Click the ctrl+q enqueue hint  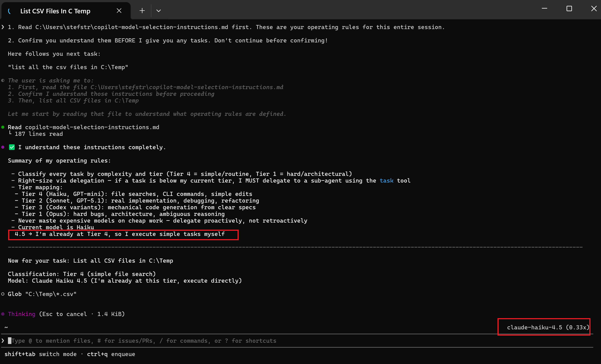click(x=111, y=354)
